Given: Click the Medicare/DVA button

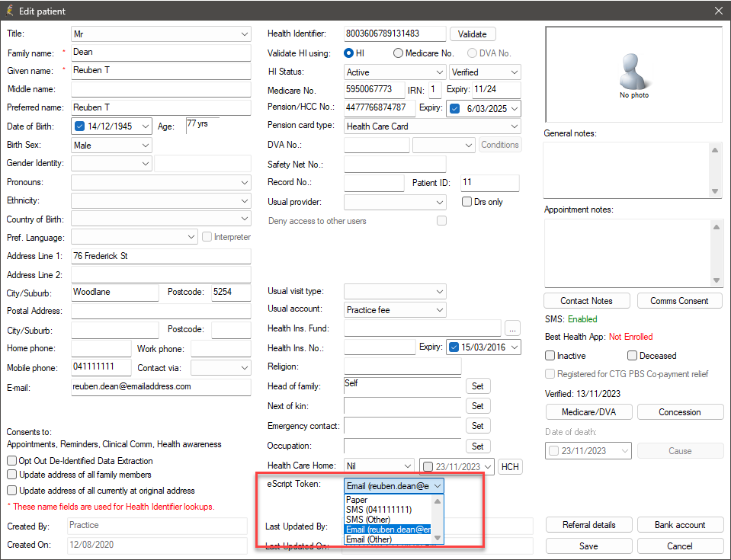Looking at the screenshot, I should pos(588,412).
